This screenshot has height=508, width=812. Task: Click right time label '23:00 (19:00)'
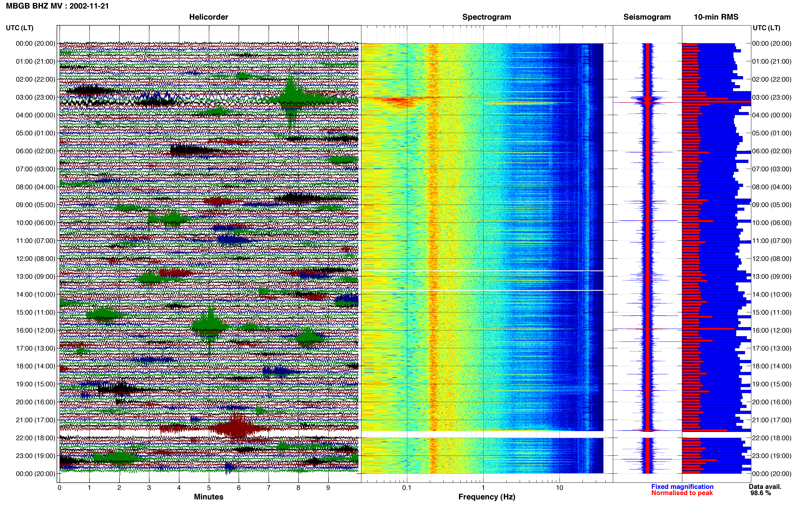click(x=772, y=456)
